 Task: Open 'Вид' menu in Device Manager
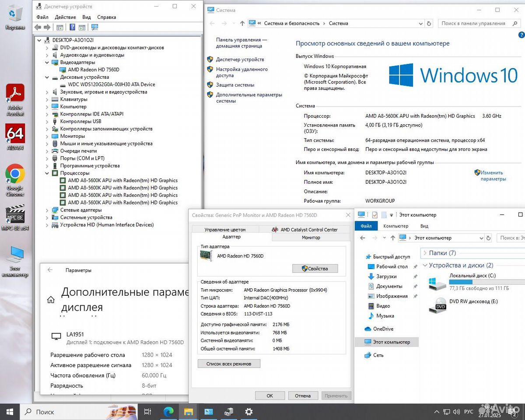[x=87, y=17]
